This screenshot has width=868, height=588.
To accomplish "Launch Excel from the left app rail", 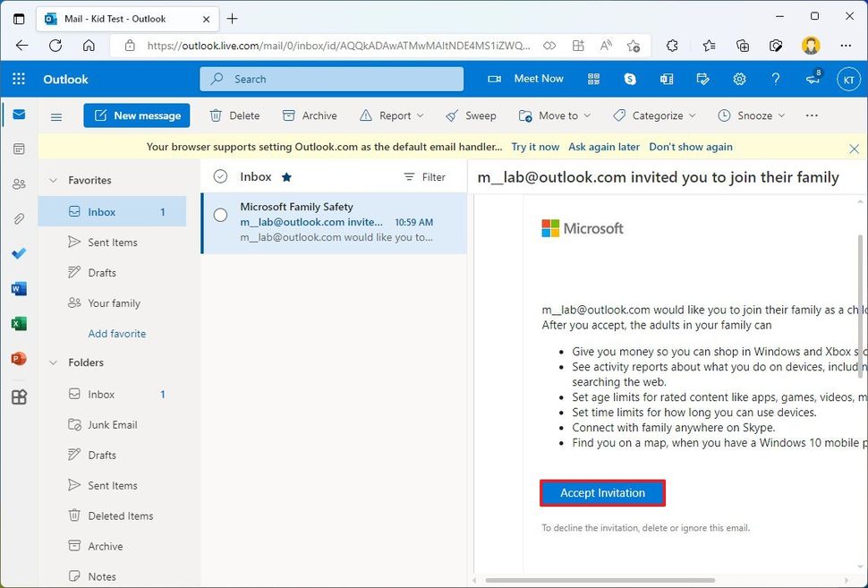I will coord(19,324).
